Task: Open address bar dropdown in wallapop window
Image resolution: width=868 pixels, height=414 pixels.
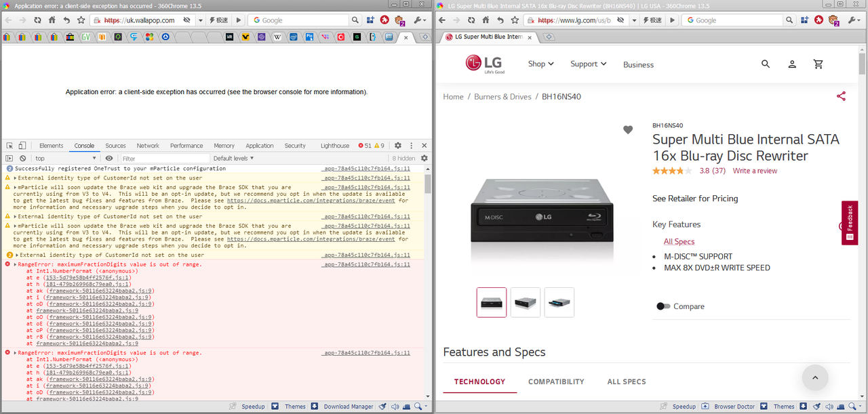Action: [201, 20]
